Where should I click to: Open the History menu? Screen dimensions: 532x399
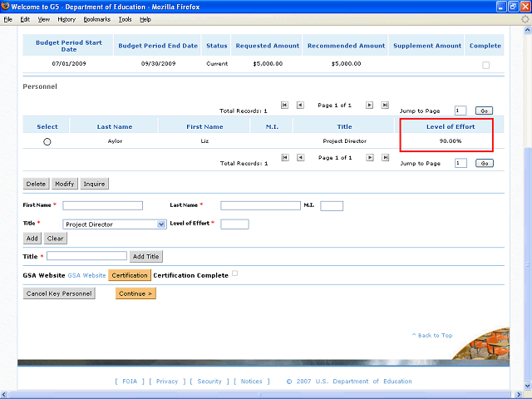(66, 18)
